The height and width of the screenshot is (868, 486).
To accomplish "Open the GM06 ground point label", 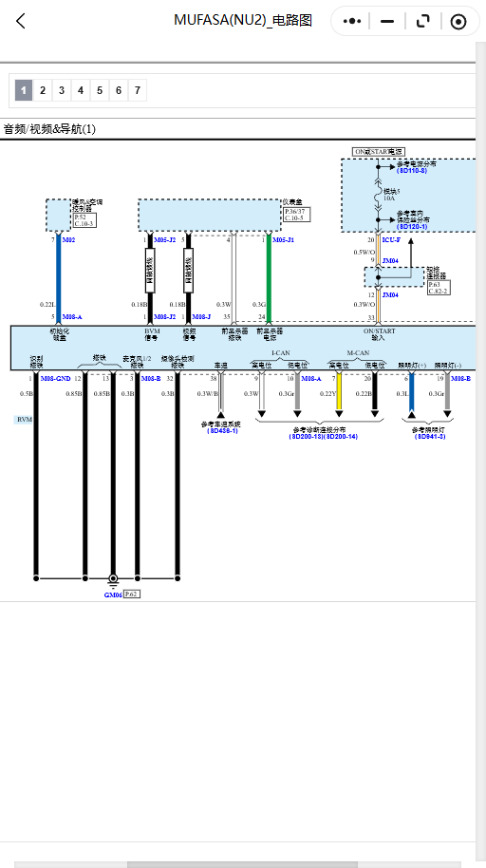I will (x=112, y=595).
